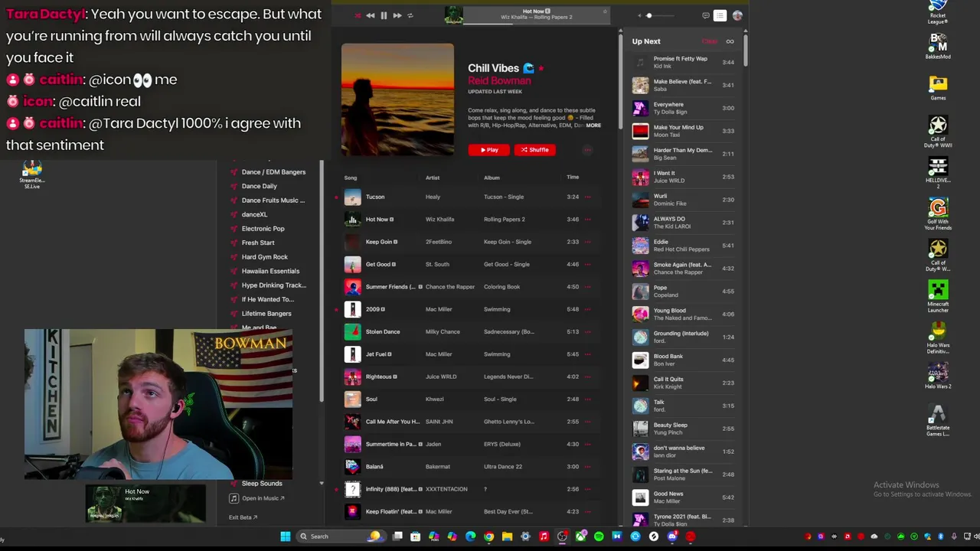Open Discord from the taskbar

click(x=672, y=536)
